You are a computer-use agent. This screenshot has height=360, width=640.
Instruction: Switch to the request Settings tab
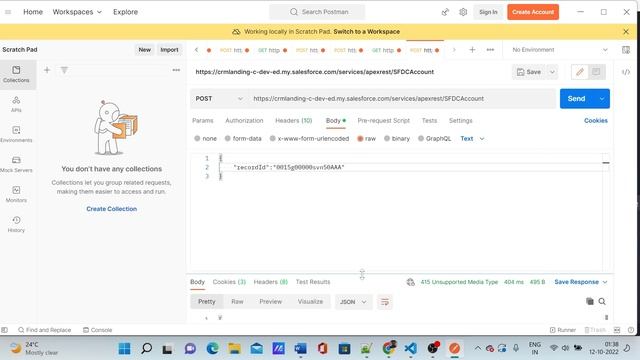pos(460,120)
